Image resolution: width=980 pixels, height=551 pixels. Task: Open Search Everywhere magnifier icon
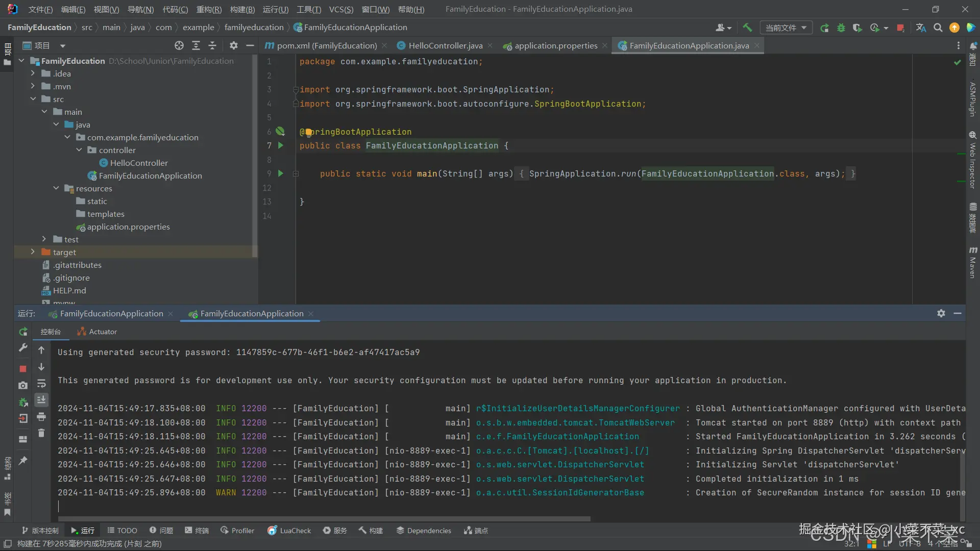938,28
